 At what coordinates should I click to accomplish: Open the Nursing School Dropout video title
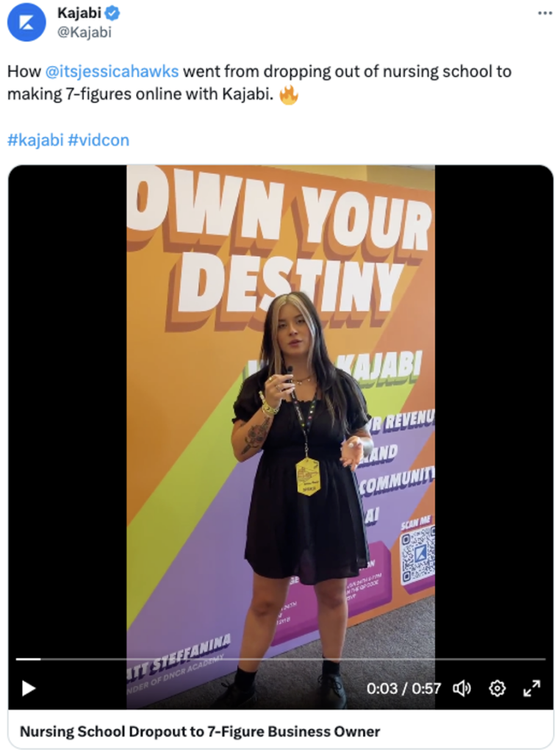coord(200,732)
